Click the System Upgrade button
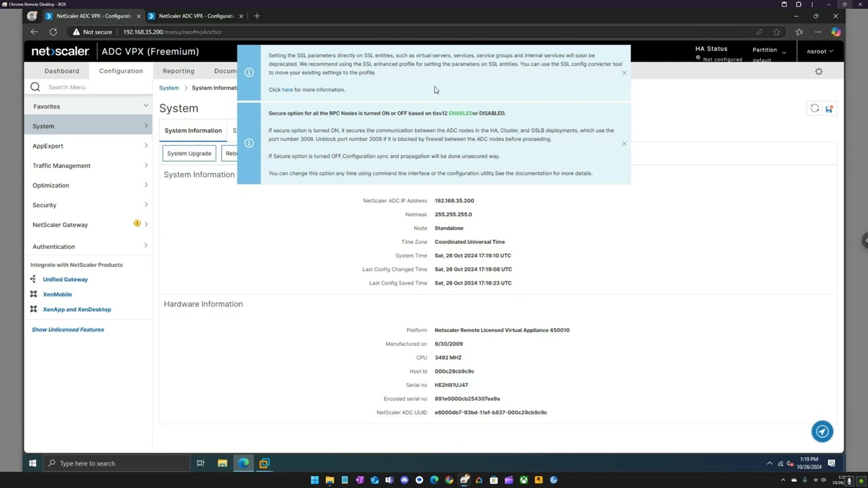The image size is (868, 488). 189,153
